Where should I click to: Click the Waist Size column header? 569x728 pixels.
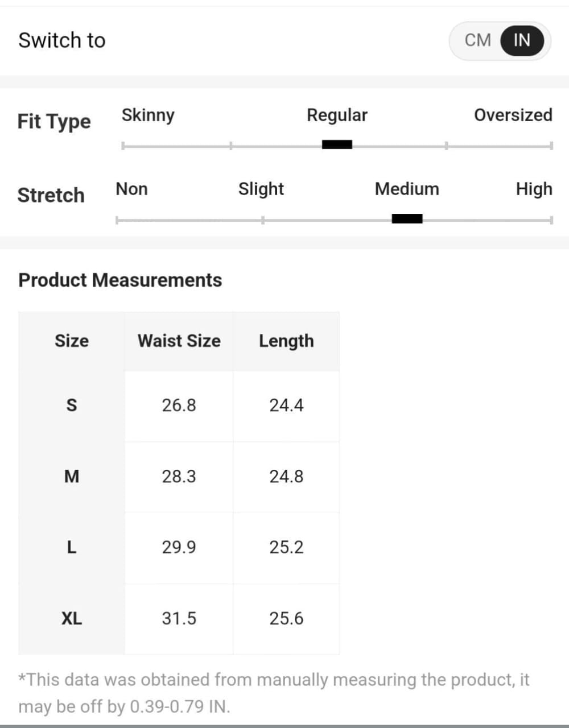tap(179, 341)
